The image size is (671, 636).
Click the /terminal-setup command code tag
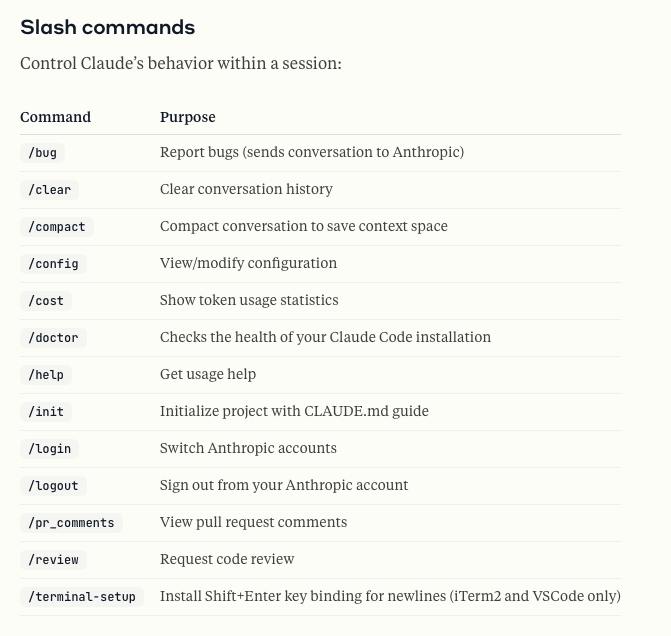click(82, 597)
